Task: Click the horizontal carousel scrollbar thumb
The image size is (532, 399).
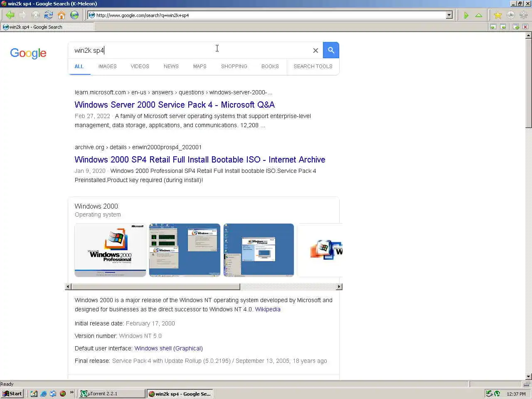Action: 155,287
